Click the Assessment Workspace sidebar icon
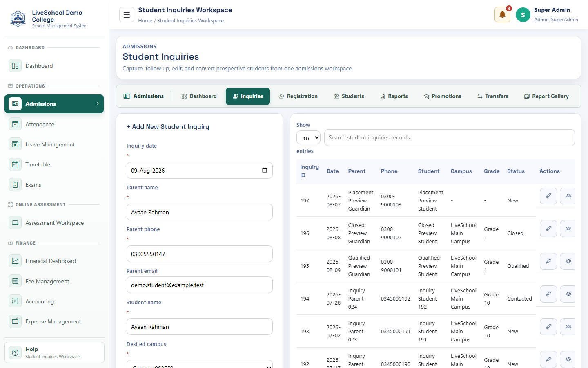The image size is (588, 368). (15, 223)
